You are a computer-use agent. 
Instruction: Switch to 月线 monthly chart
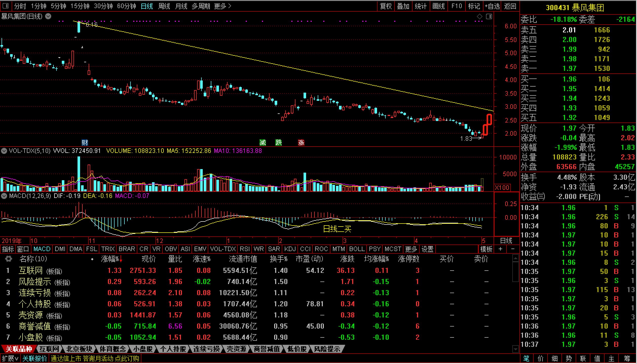[x=181, y=6]
